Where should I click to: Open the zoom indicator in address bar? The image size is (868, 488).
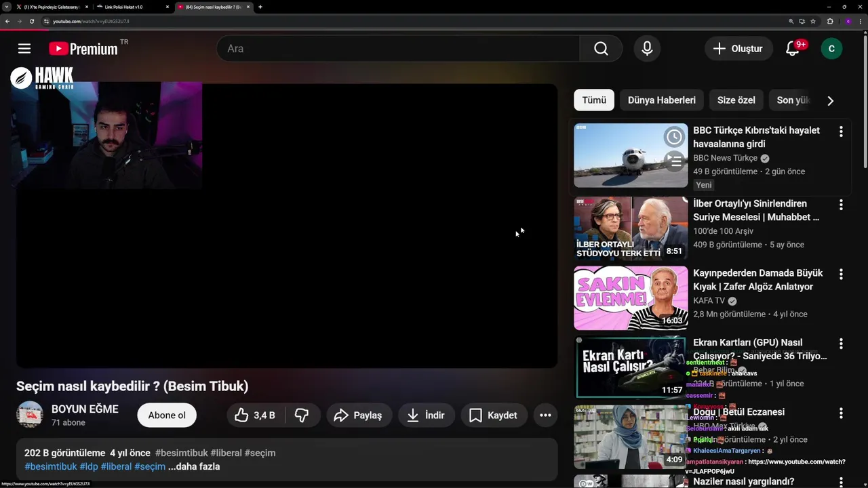click(791, 21)
